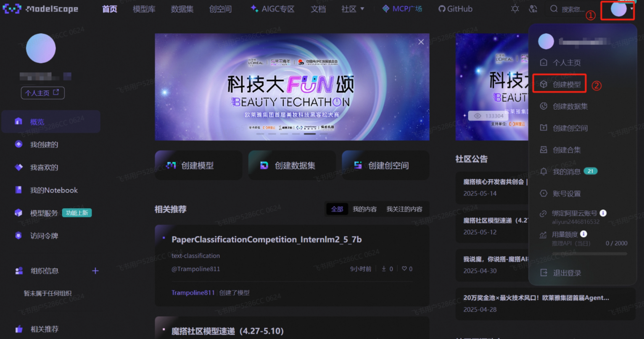Click the 科技大FUN颂 main banner
This screenshot has height=339, width=644.
pos(292,87)
